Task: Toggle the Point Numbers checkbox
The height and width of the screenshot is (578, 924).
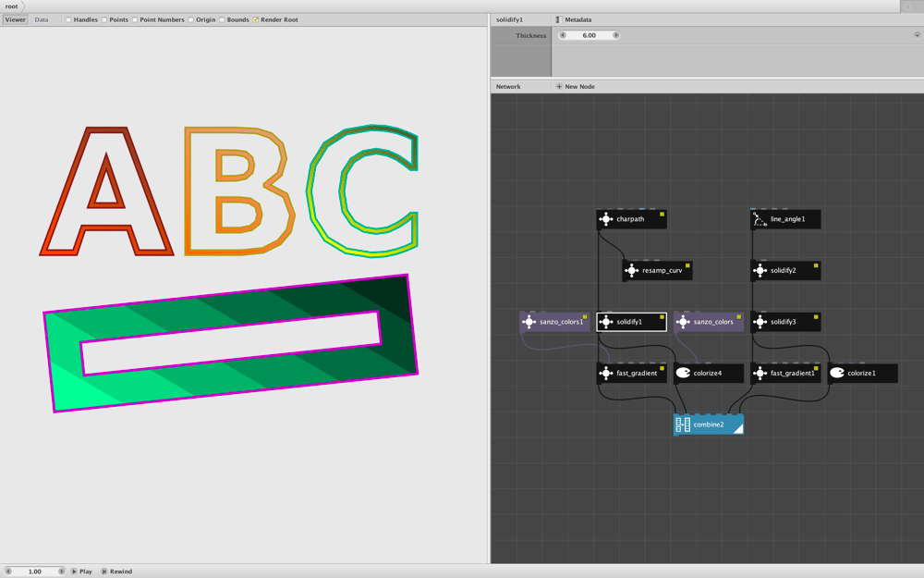Action: point(135,20)
